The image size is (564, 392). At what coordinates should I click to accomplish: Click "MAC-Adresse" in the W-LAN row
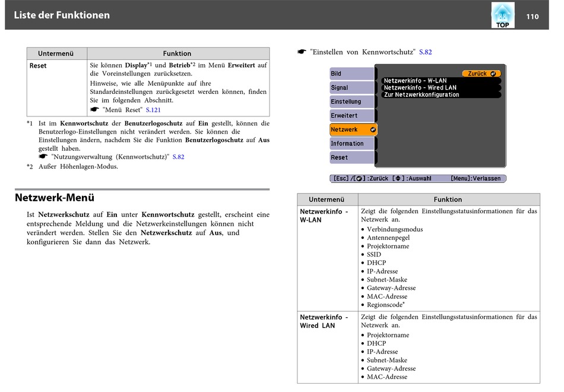click(x=387, y=296)
